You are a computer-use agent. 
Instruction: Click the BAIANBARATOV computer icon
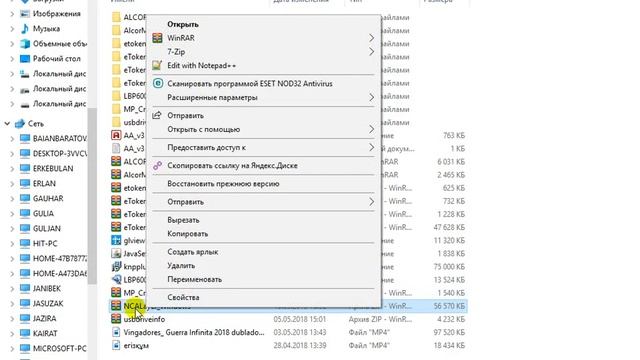click(x=25, y=139)
